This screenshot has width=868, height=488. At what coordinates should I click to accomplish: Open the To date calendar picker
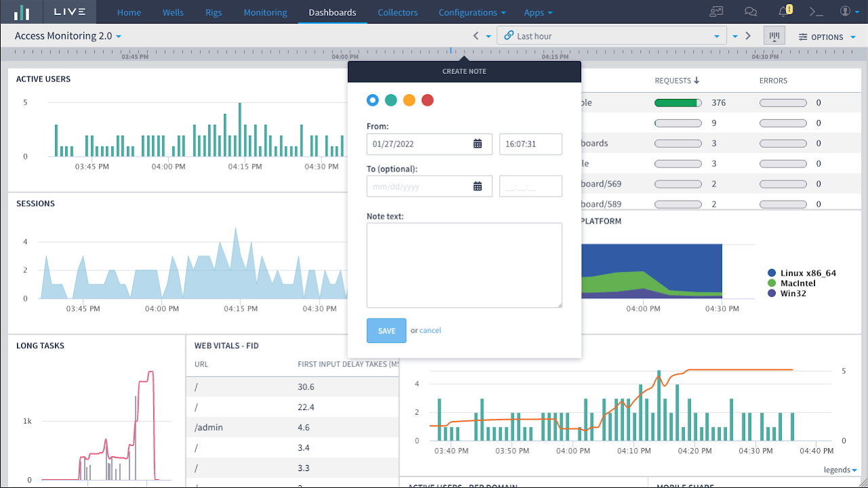[477, 186]
